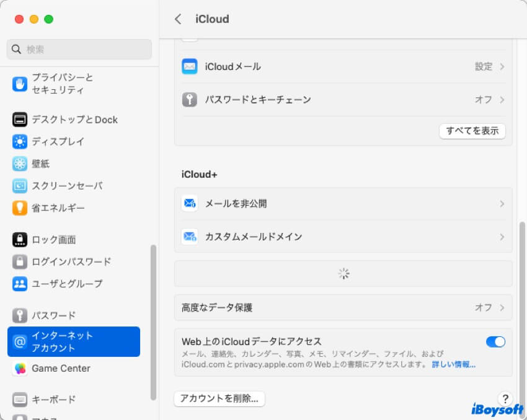Click オフ status for パスワードとキーチェーン
The height and width of the screenshot is (420, 527).
(x=484, y=100)
